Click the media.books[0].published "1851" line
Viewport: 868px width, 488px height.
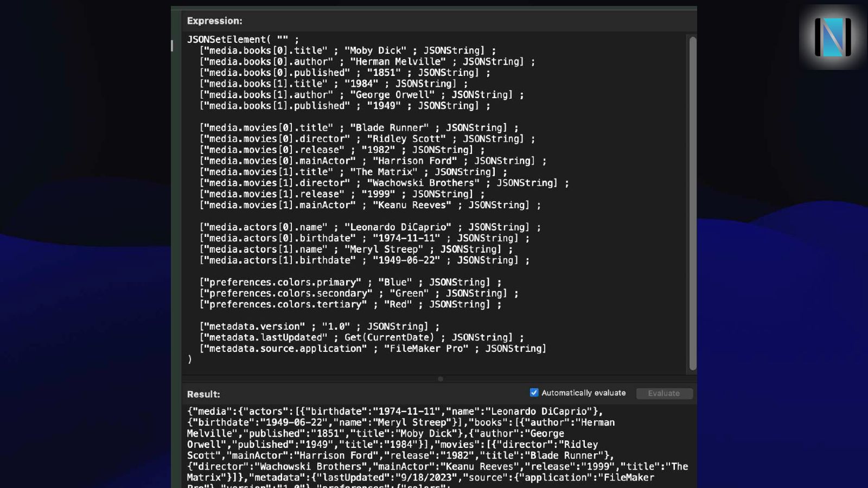[x=344, y=73]
